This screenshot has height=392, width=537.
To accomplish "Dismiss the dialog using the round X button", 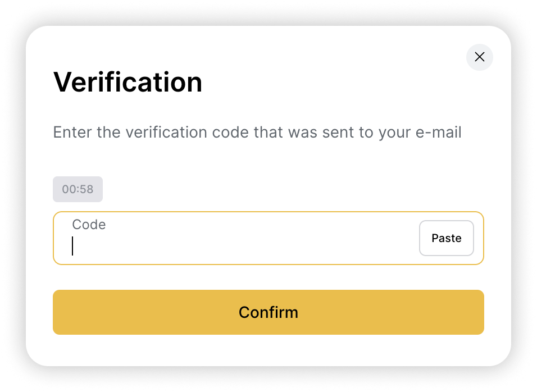I will pyautogui.click(x=479, y=57).
